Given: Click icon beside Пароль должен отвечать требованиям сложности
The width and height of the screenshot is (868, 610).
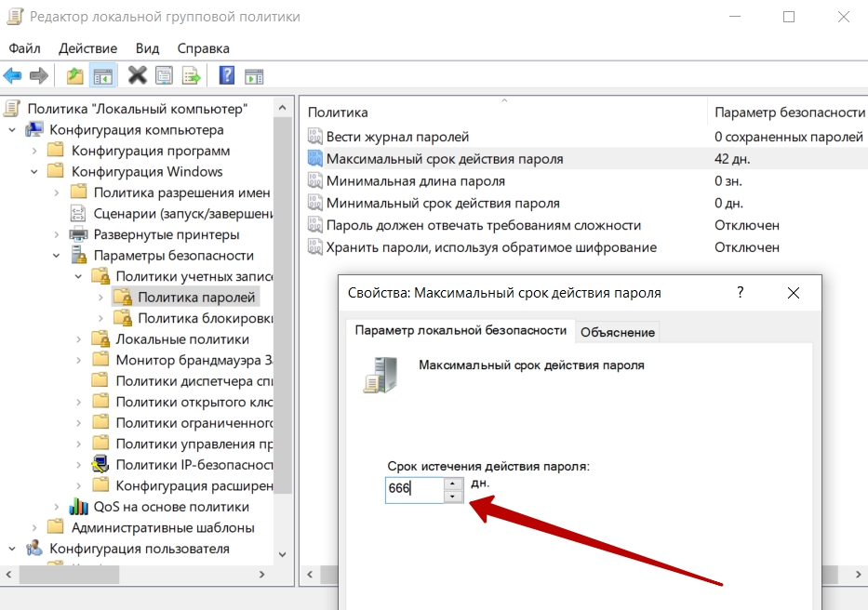Looking at the screenshot, I should tap(315, 225).
